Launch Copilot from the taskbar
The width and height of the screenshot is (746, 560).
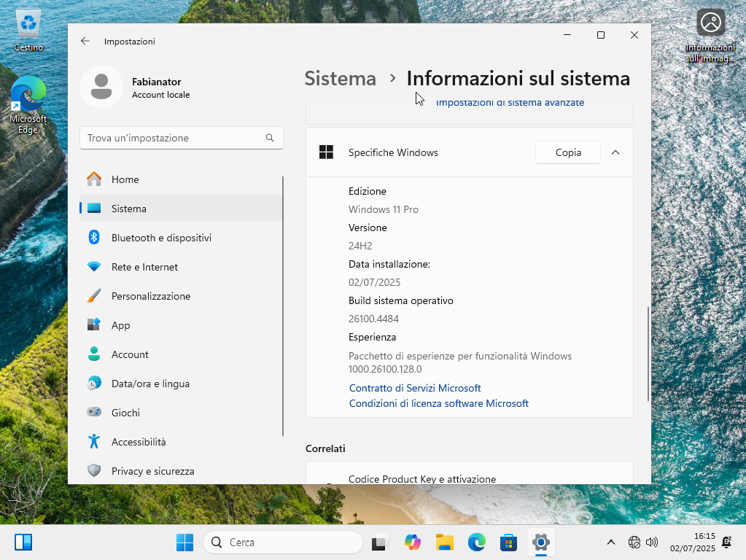pos(413,542)
